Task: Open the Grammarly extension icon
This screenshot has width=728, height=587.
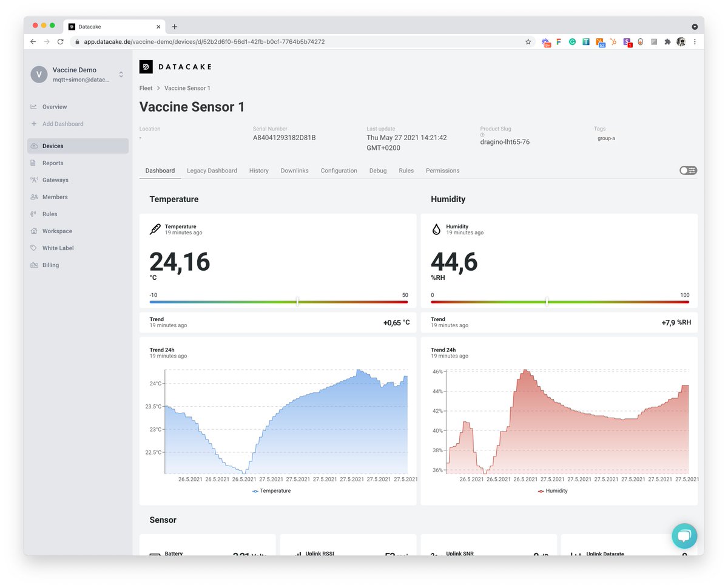Action: coord(572,42)
